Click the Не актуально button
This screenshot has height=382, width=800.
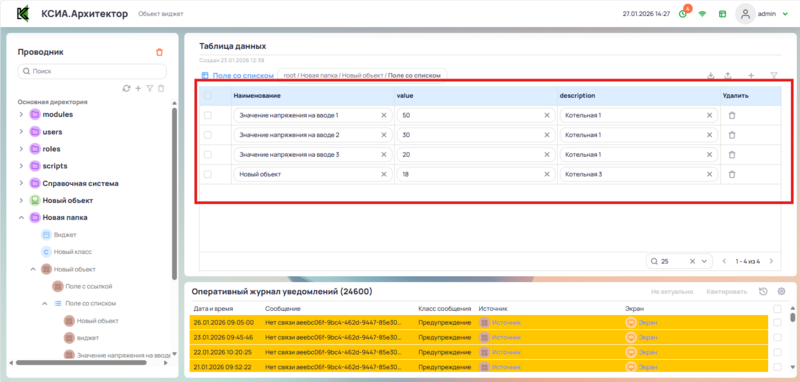(x=672, y=292)
